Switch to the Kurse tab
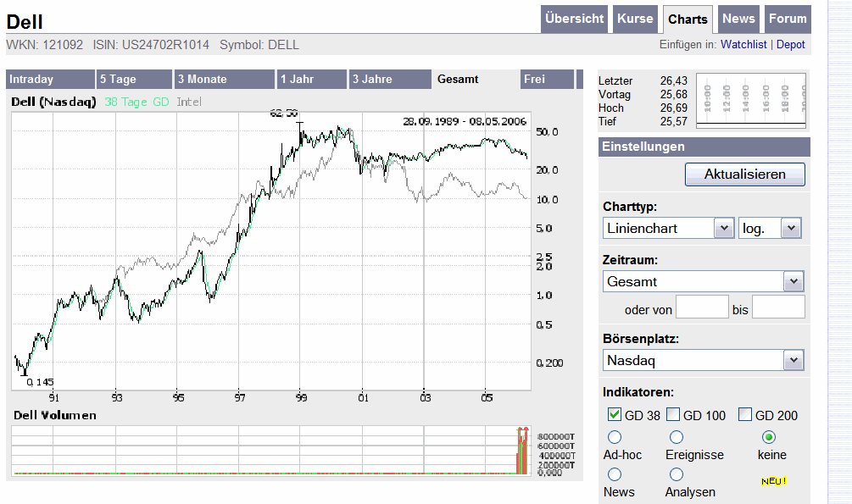Screen dimensions: 852x504 point(635,19)
